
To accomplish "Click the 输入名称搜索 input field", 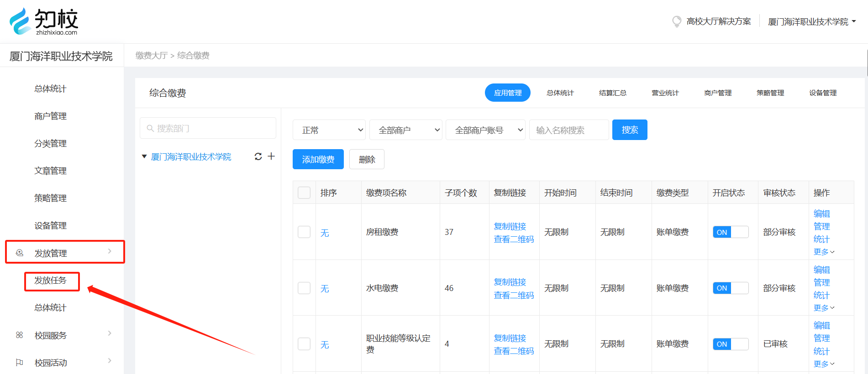I will click(568, 130).
